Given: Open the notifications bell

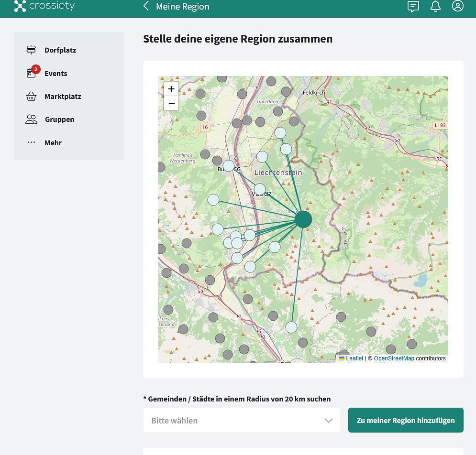Looking at the screenshot, I should tap(435, 6).
